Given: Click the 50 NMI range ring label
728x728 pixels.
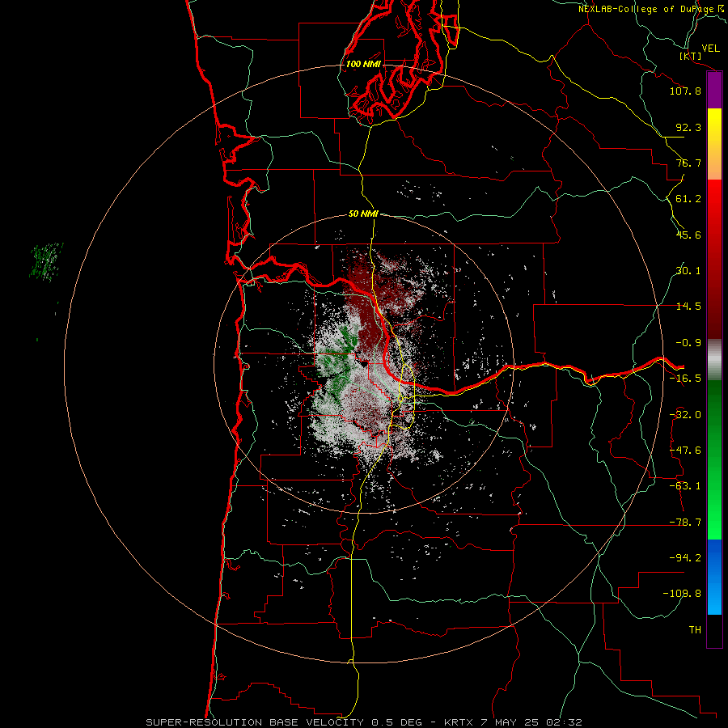Looking at the screenshot, I should 363,214.
